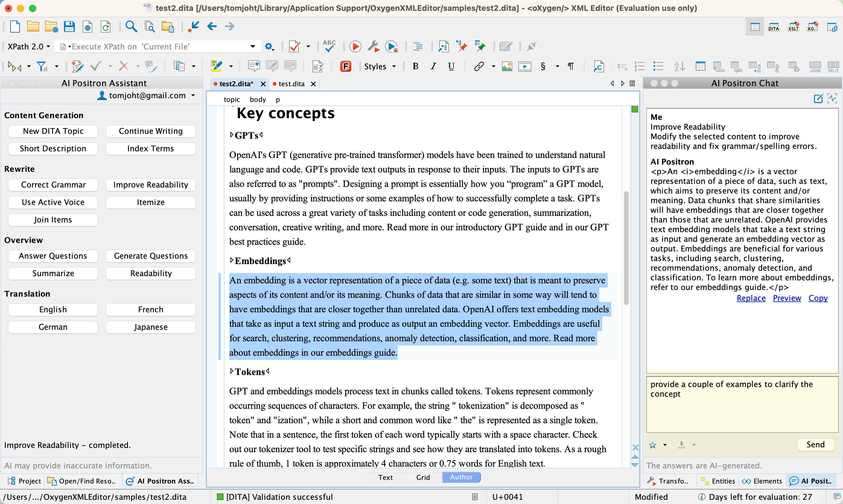The width and height of the screenshot is (843, 504).
Task: Select test2.dita editor tab
Action: tap(236, 84)
